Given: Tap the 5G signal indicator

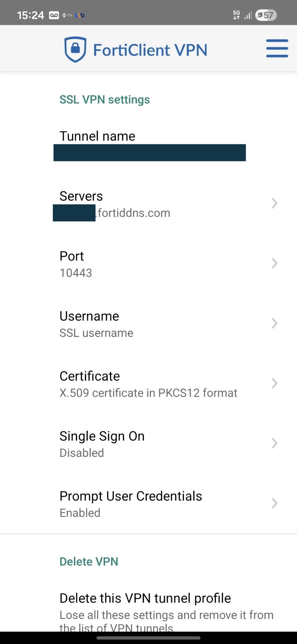Looking at the screenshot, I should 236,15.
